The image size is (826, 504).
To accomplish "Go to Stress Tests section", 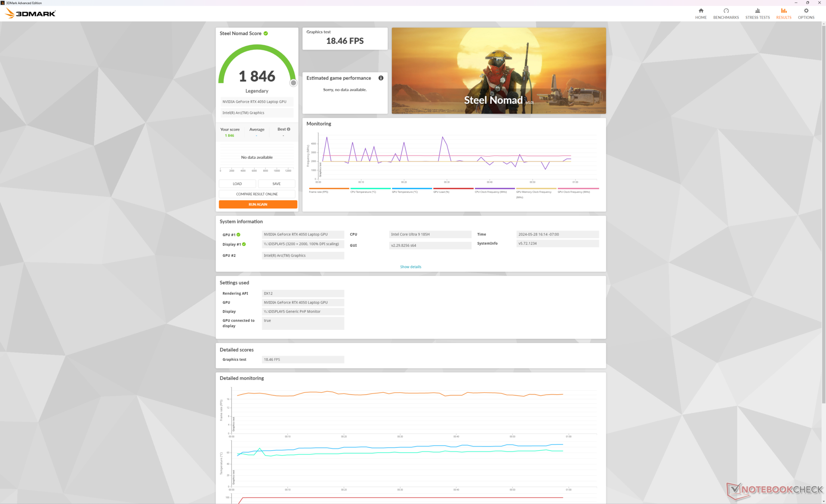I will click(757, 14).
